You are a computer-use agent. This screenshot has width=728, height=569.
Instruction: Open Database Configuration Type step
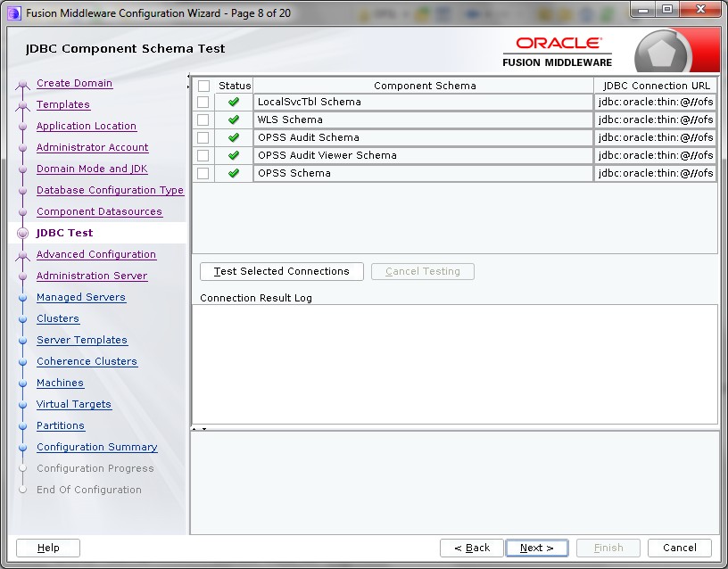(x=110, y=190)
